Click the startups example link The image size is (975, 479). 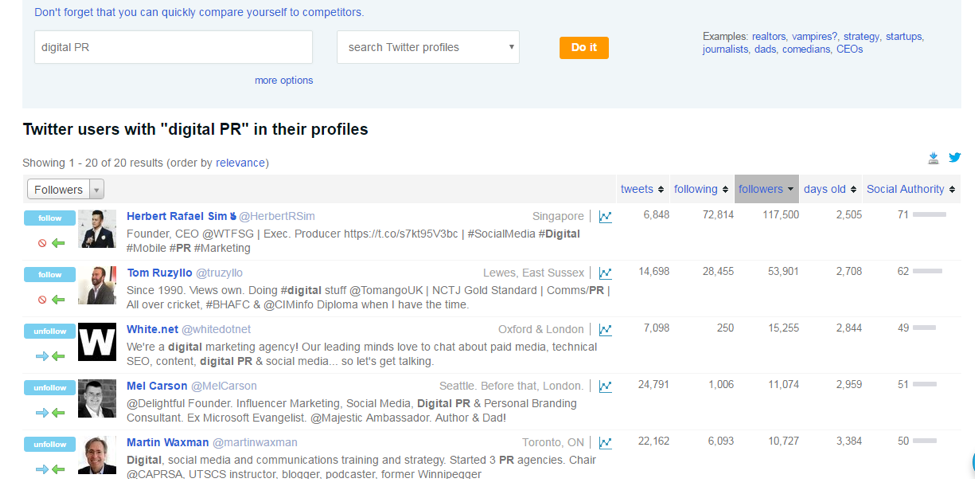point(905,36)
